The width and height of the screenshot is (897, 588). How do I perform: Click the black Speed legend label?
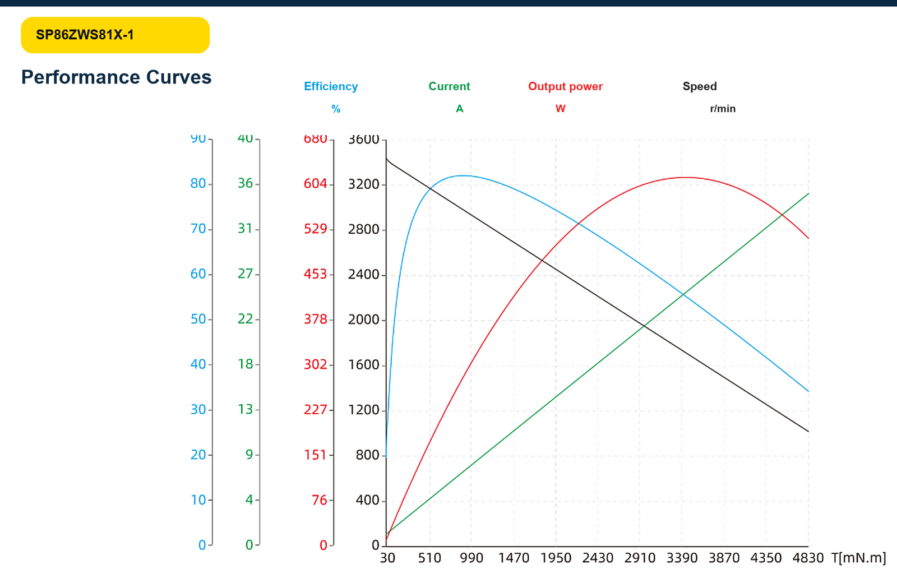(700, 86)
